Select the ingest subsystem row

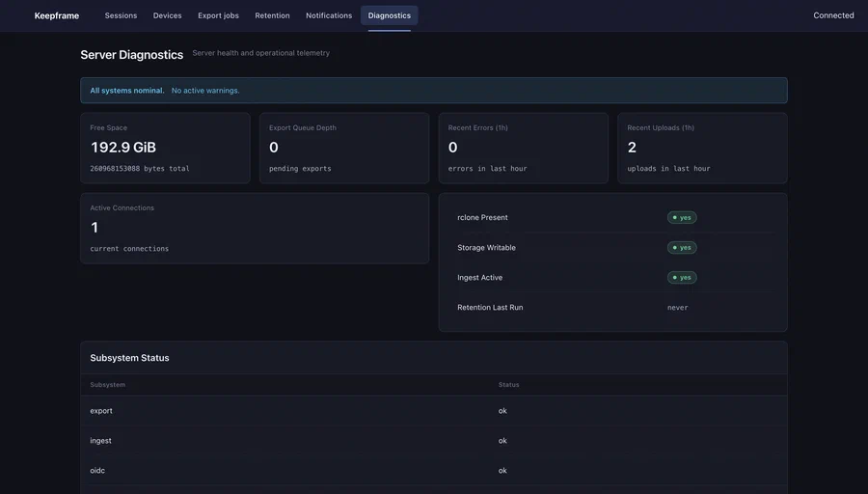click(x=433, y=441)
